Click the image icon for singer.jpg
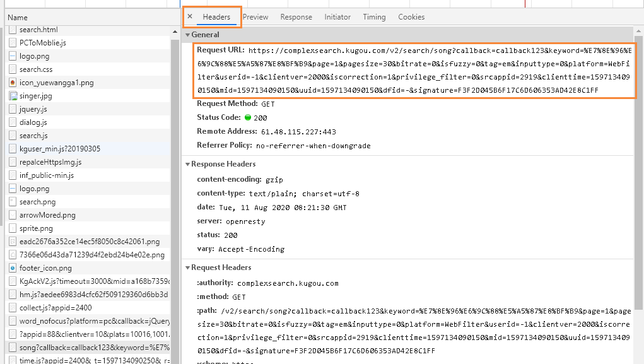 click(x=13, y=96)
